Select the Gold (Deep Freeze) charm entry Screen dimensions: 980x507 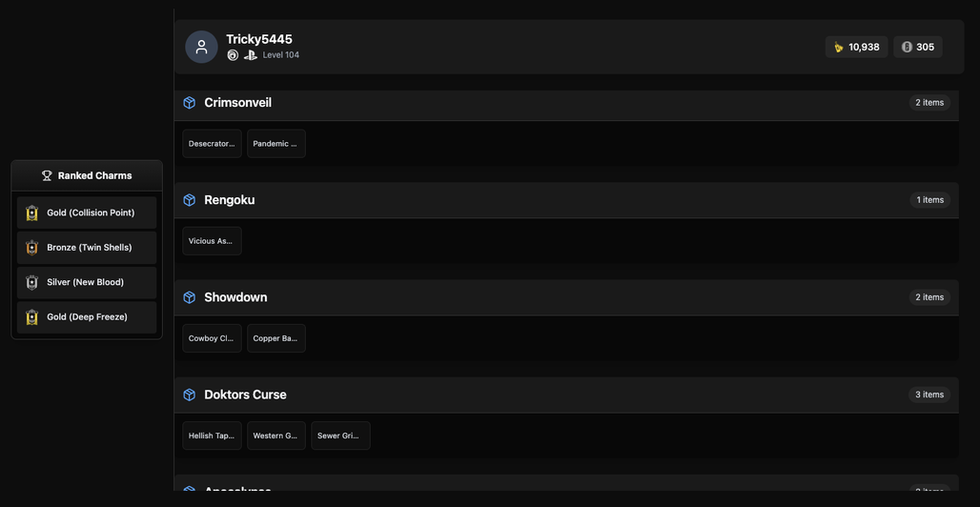point(87,317)
